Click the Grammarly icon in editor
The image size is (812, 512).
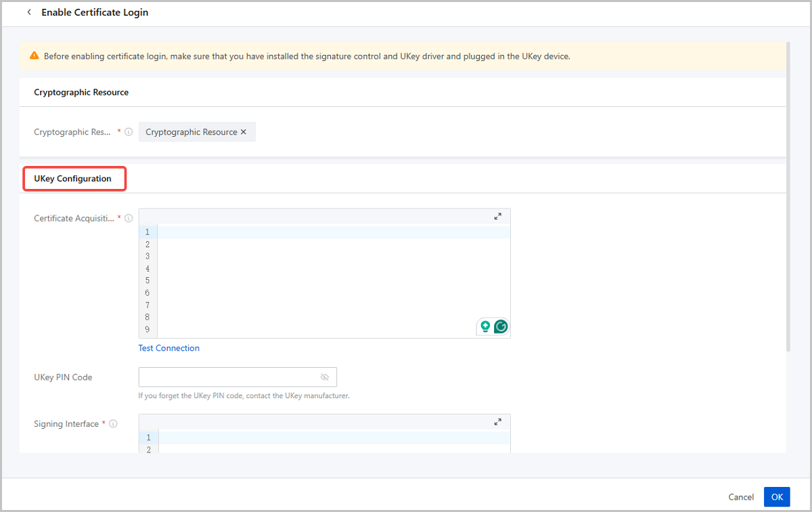pos(501,326)
